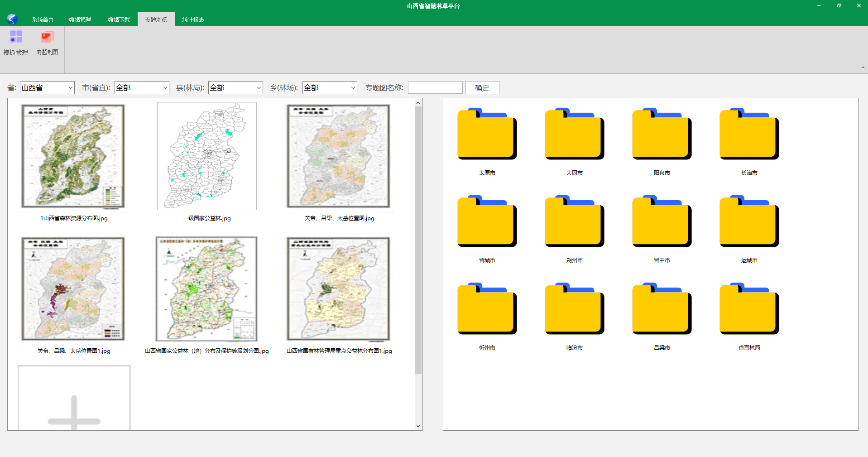Click the 专题图名称 name input field
Viewport: 868px width, 457px height.
[x=435, y=88]
